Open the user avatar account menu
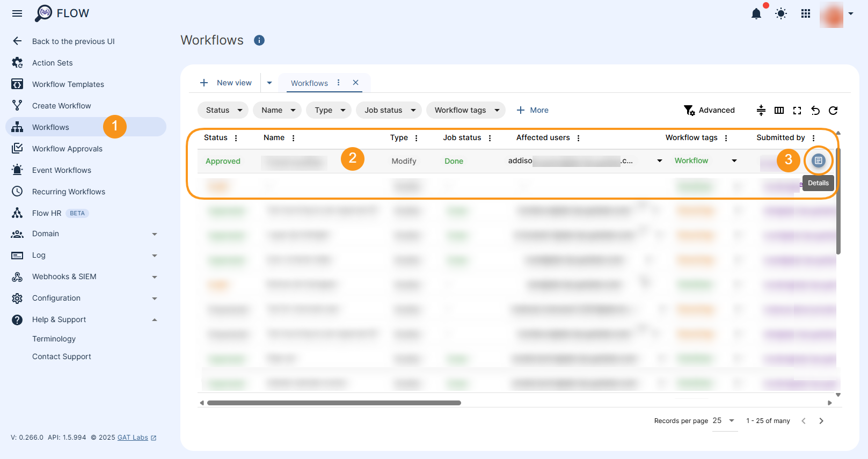Screen dimensions: 868x459 click(x=831, y=14)
